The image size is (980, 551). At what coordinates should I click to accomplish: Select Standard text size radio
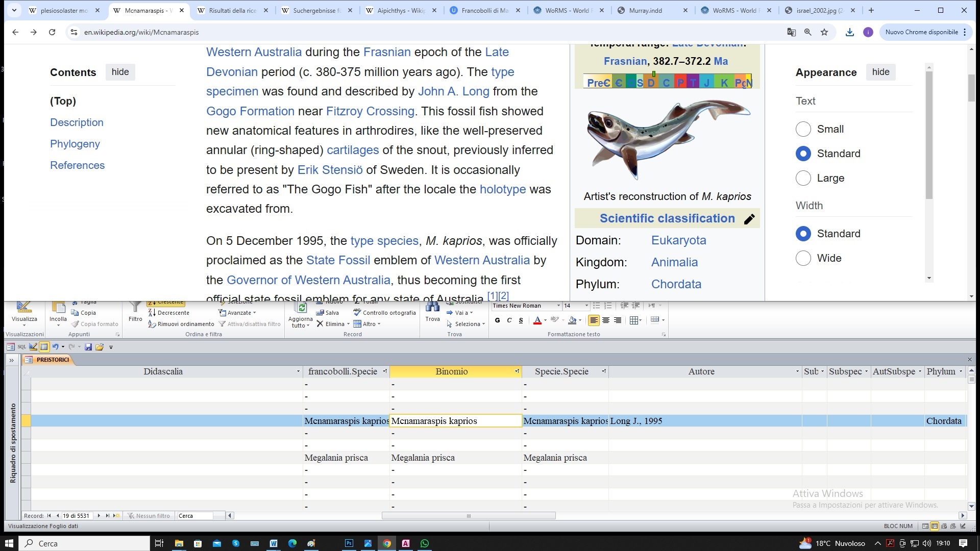[803, 154]
